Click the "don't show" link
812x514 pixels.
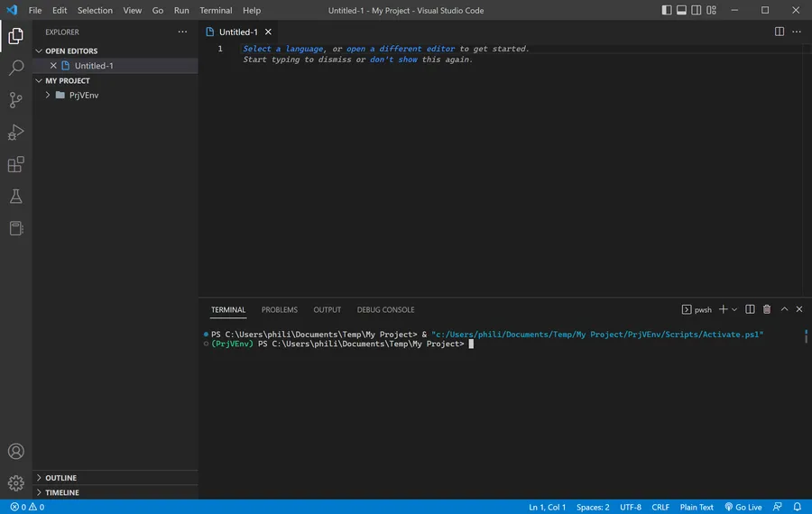point(393,60)
